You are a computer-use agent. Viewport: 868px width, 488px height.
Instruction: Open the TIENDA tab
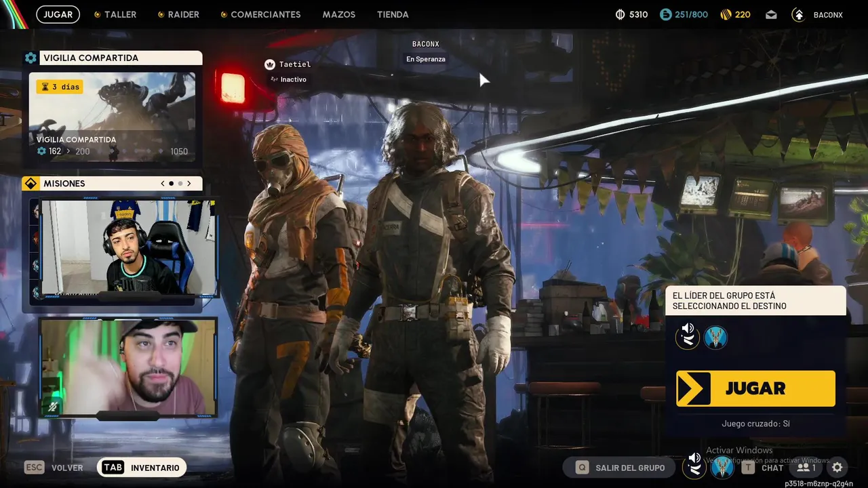coord(393,14)
